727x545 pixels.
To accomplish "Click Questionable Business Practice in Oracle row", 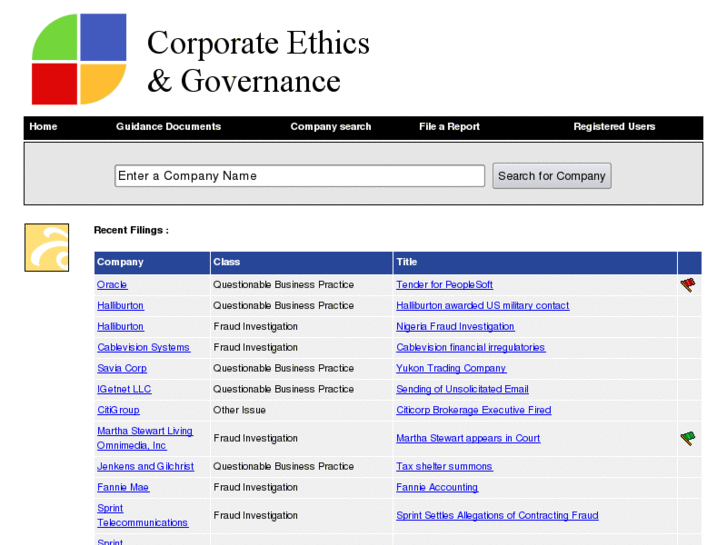I will pyautogui.click(x=283, y=285).
